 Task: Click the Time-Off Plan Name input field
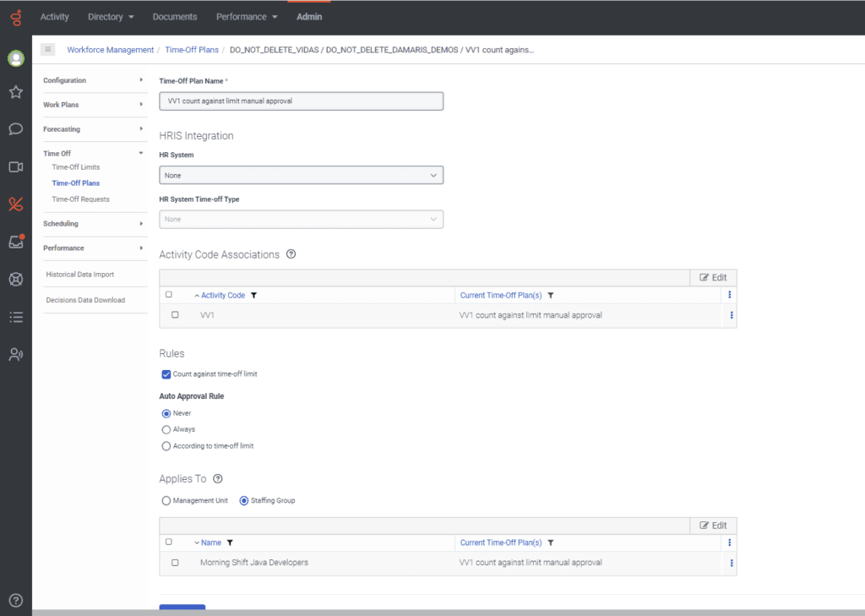click(301, 101)
